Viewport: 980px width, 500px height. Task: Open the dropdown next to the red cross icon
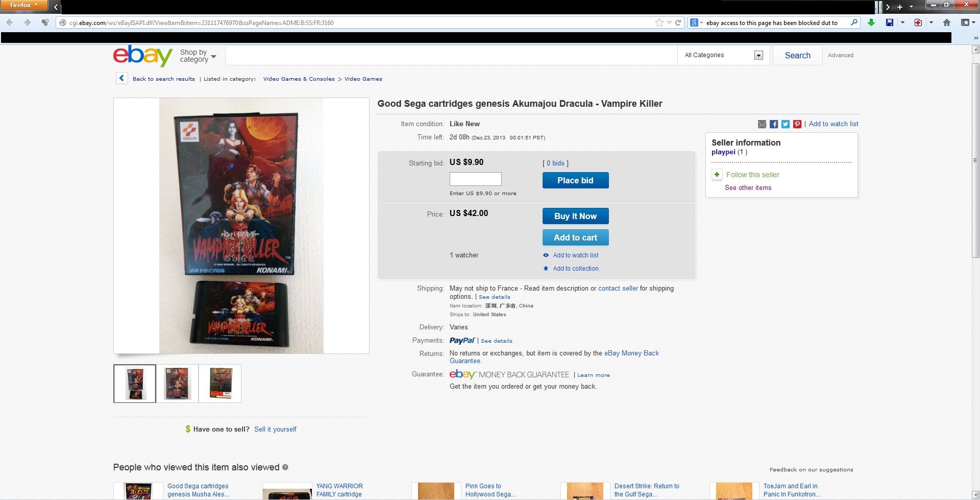[931, 22]
